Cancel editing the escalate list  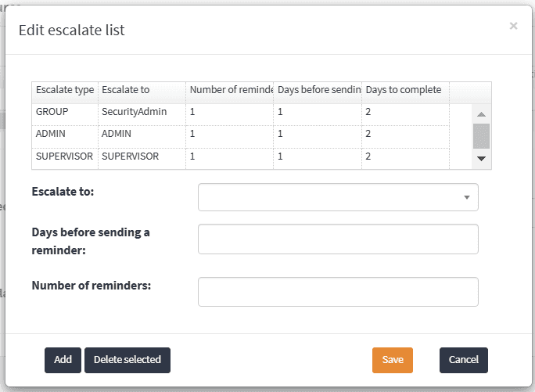pyautogui.click(x=463, y=360)
